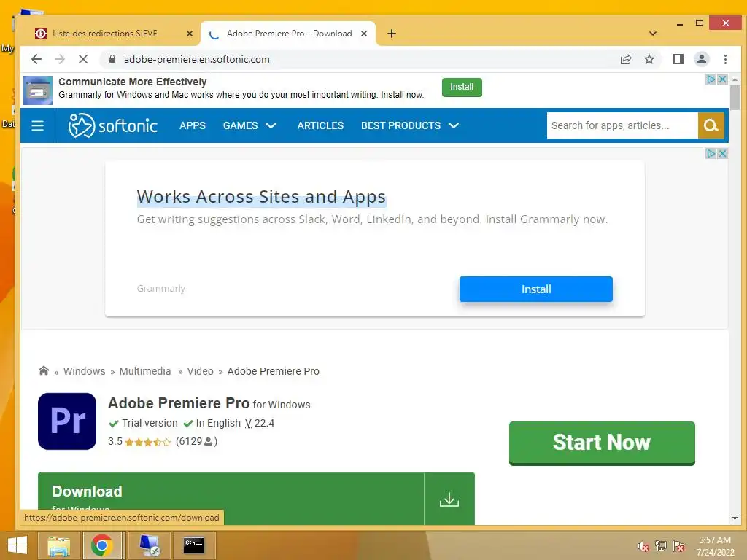Image resolution: width=747 pixels, height=560 pixels.
Task: Open Softonic hamburger menu
Action: point(38,125)
